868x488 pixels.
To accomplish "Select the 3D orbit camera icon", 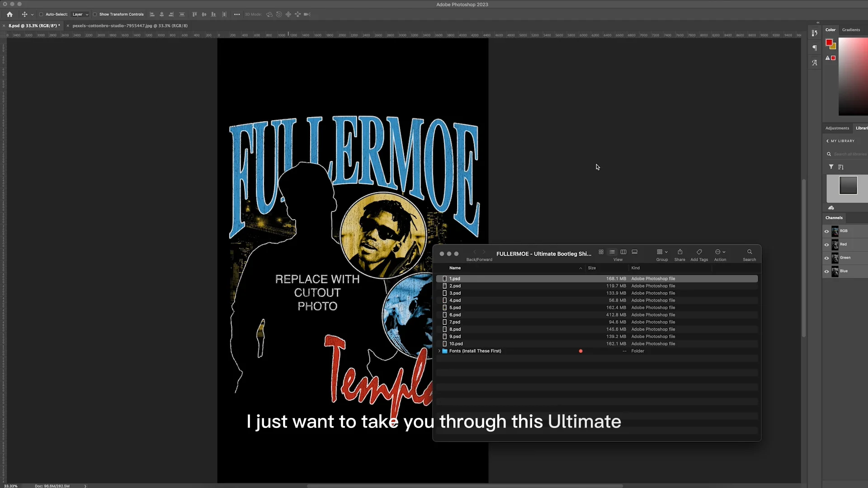I will [x=269, y=14].
